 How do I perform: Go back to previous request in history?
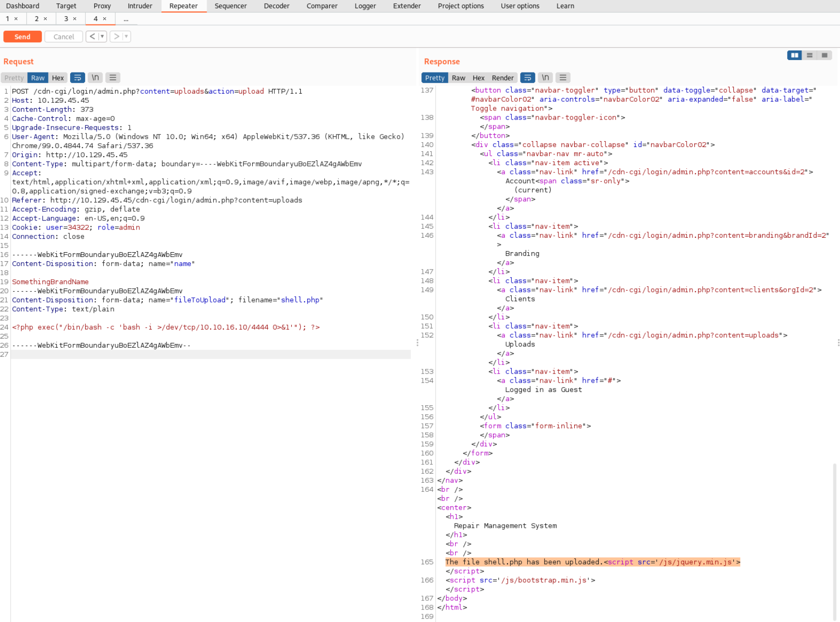(x=92, y=37)
